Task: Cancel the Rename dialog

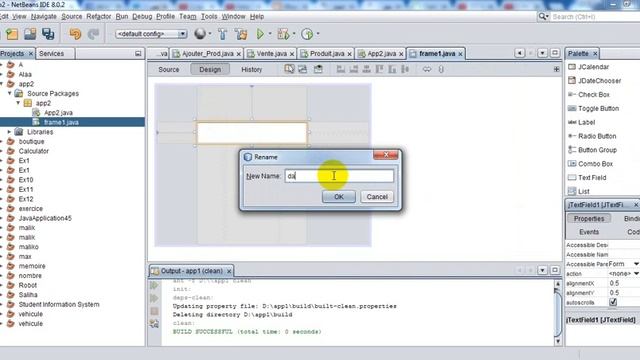Action: [x=377, y=197]
